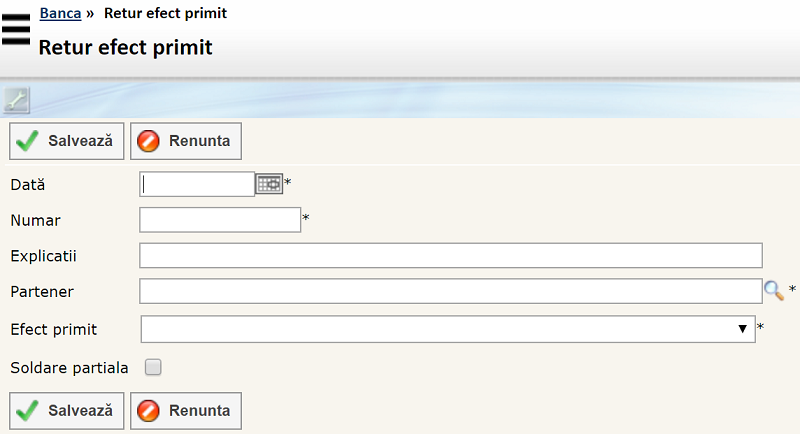Click into the Numar text field
The width and height of the screenshot is (800, 434).
coord(220,220)
